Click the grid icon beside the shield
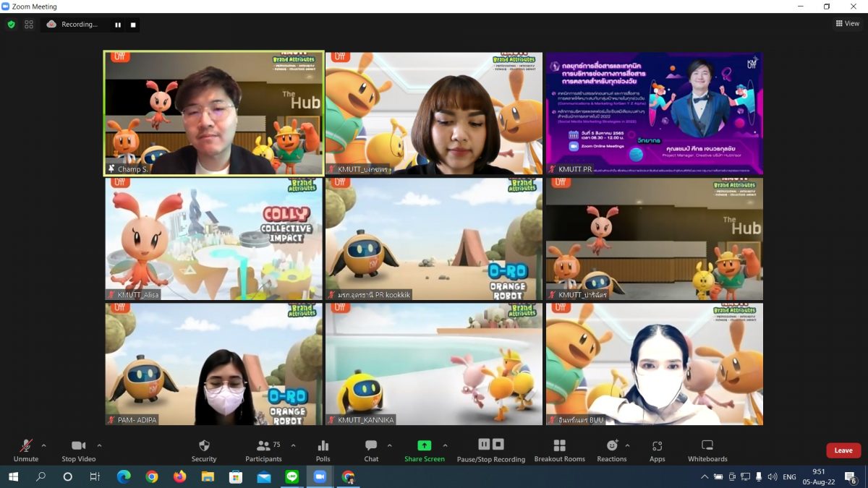 [x=29, y=24]
